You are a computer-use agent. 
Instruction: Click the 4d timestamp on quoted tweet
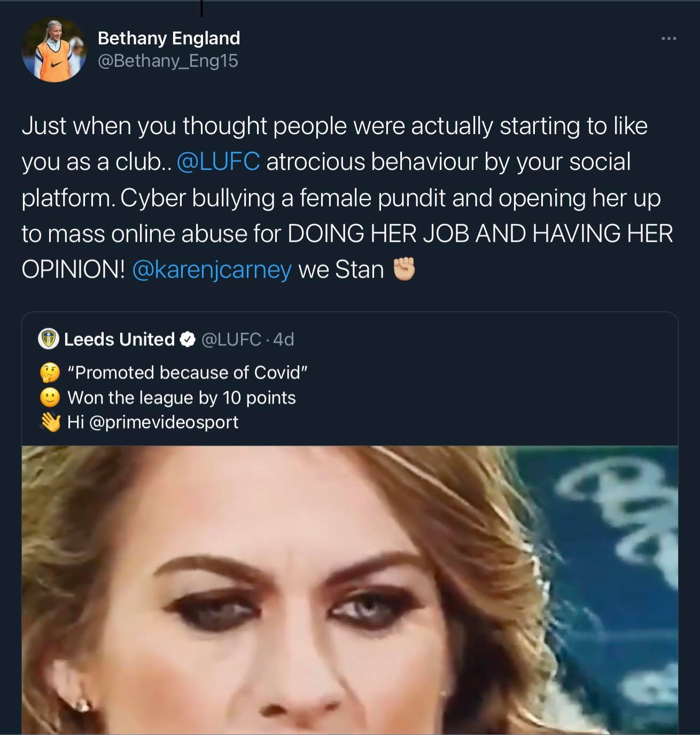pyautogui.click(x=283, y=339)
